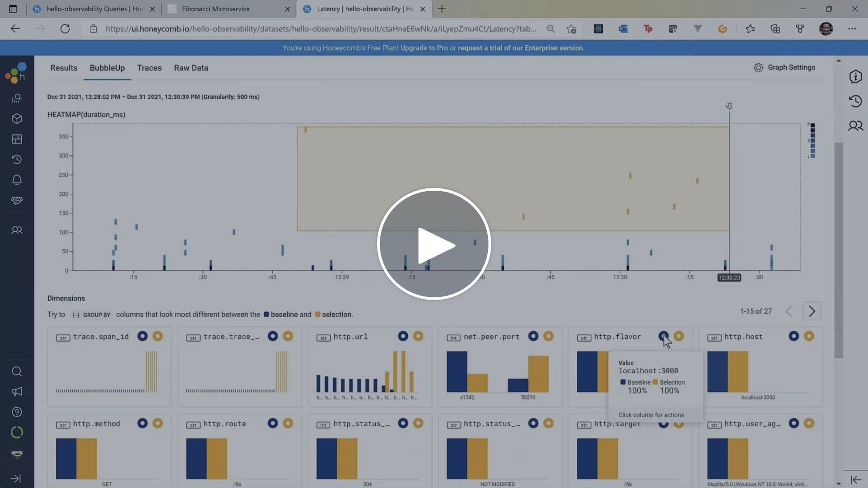
Task: Open browser settings and more menu
Action: tap(852, 29)
